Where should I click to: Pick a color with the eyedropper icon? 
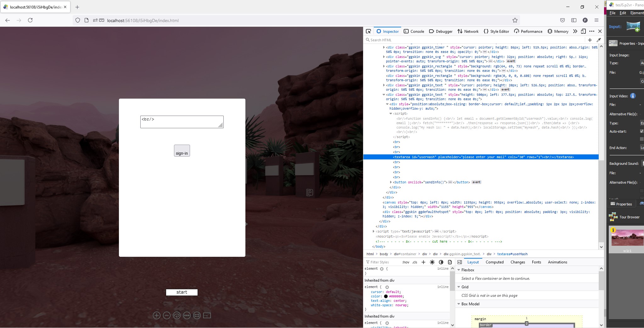[x=599, y=40]
